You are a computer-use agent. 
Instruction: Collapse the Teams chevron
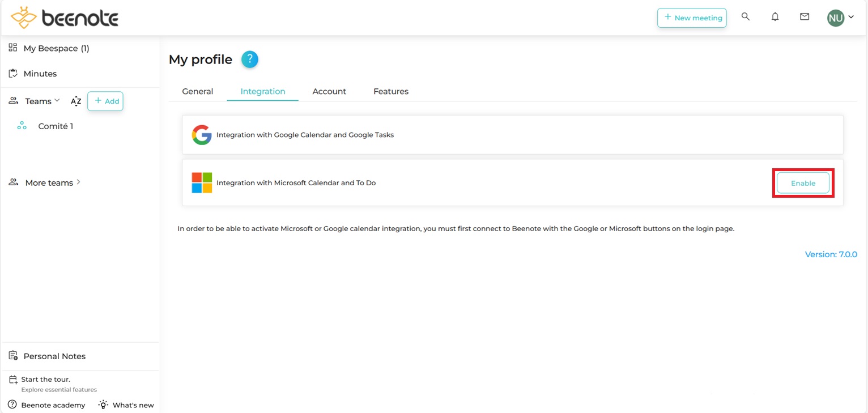pyautogui.click(x=57, y=101)
